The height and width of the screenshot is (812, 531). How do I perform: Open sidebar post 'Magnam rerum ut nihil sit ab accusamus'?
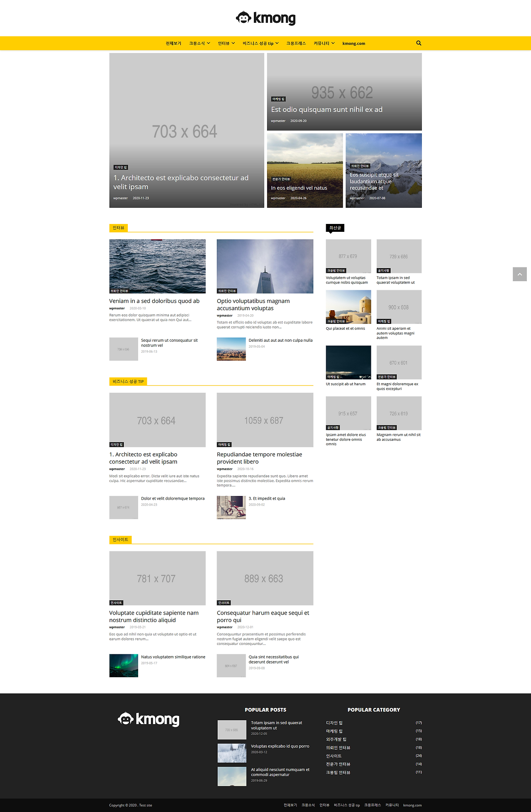399,437
